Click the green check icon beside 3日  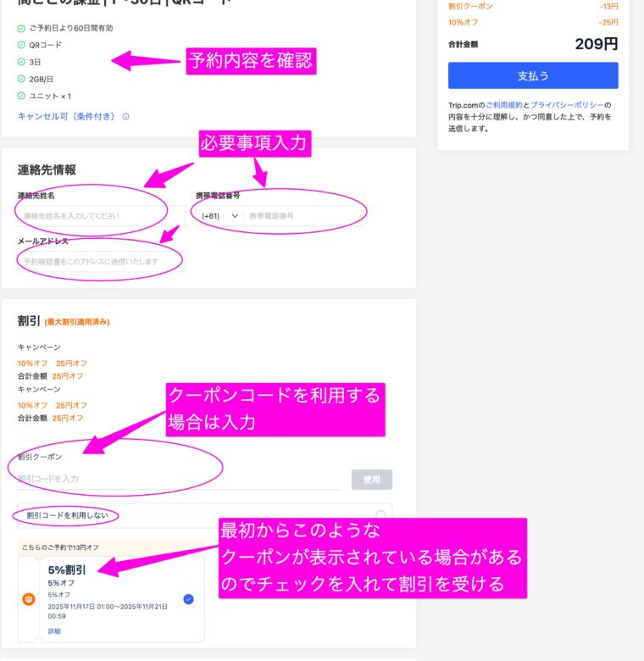[21, 62]
